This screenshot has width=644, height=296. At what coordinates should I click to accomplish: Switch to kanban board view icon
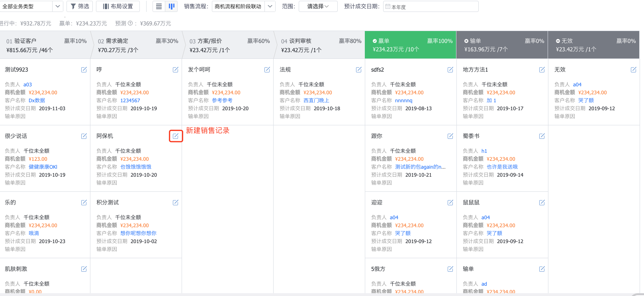[172, 6]
